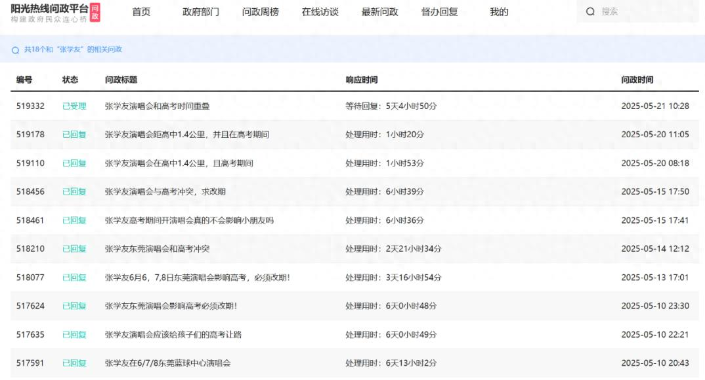Click the search magnifier icon in header

(x=590, y=12)
